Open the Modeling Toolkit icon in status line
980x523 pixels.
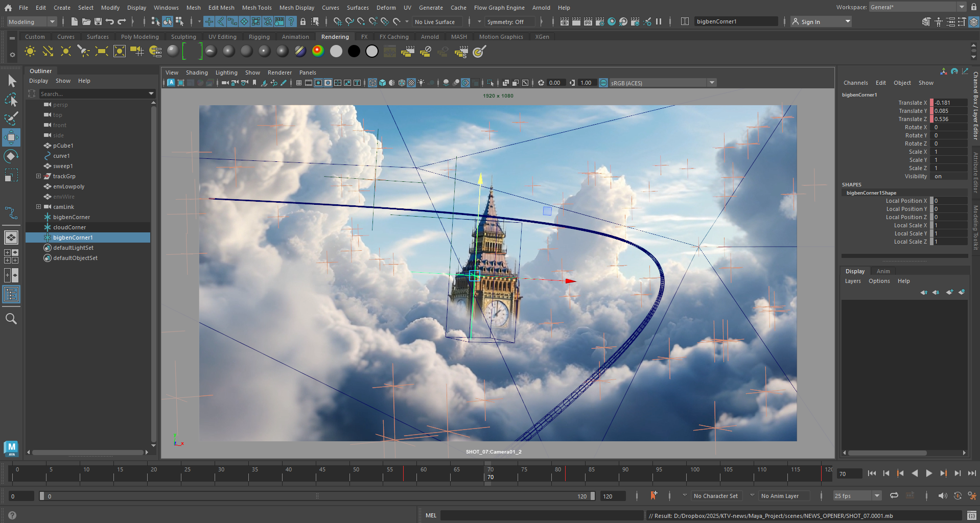click(x=926, y=21)
